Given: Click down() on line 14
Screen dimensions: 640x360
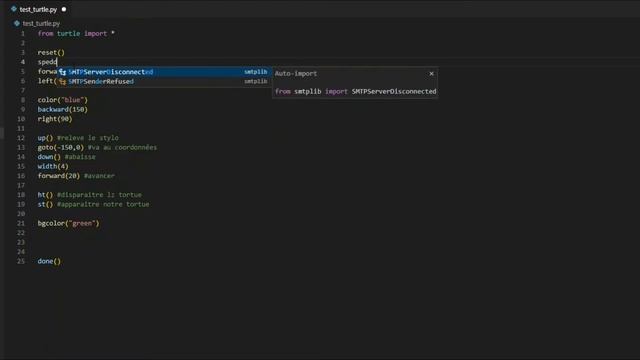Looking at the screenshot, I should pyautogui.click(x=49, y=157).
